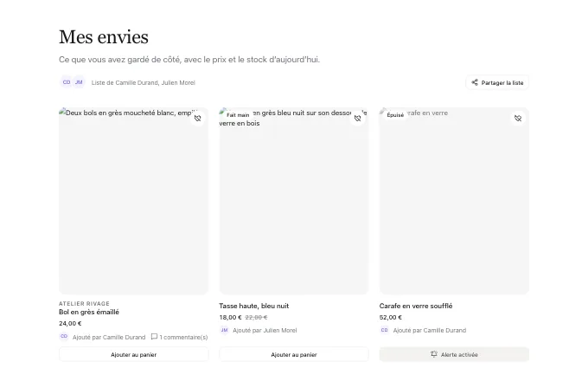Open the Carafe en verre soufflé title
This screenshot has width=588, height=368.
point(416,306)
